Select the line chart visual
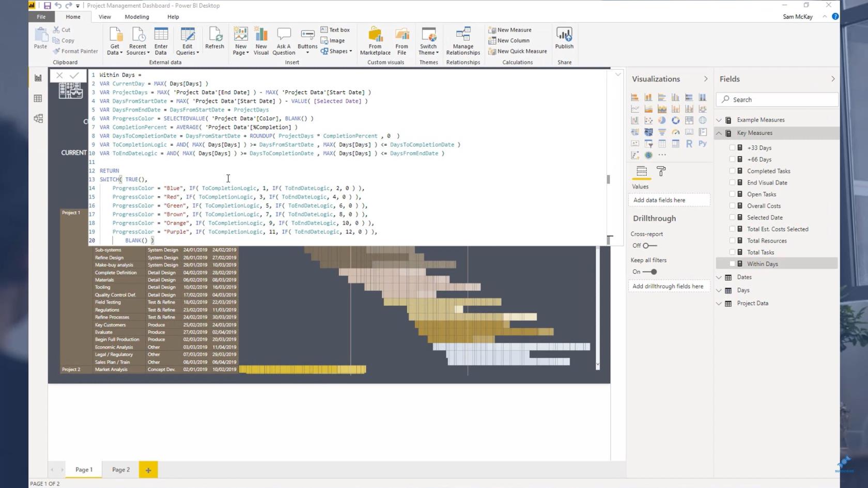This screenshot has width=868, height=488. [x=634, y=109]
